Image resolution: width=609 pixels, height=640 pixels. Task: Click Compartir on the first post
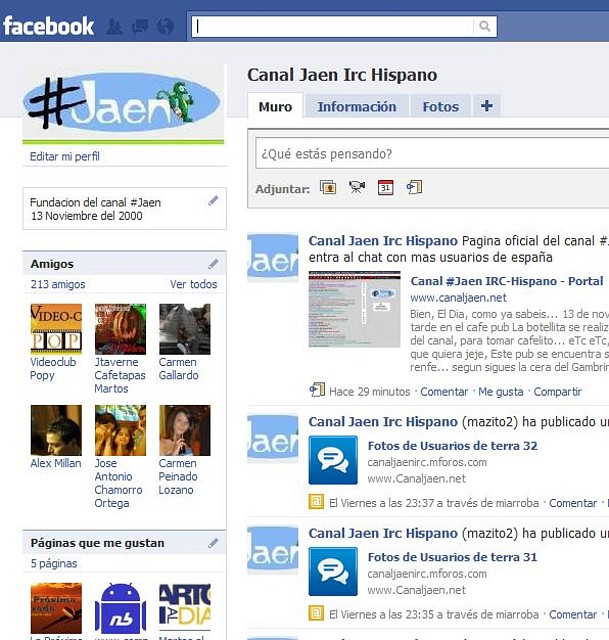558,392
